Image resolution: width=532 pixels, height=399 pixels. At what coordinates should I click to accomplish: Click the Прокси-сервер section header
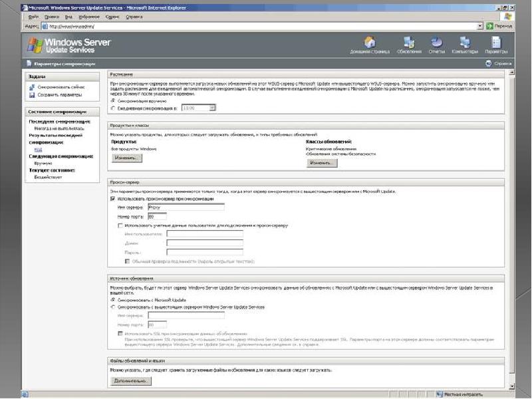[x=306, y=182]
